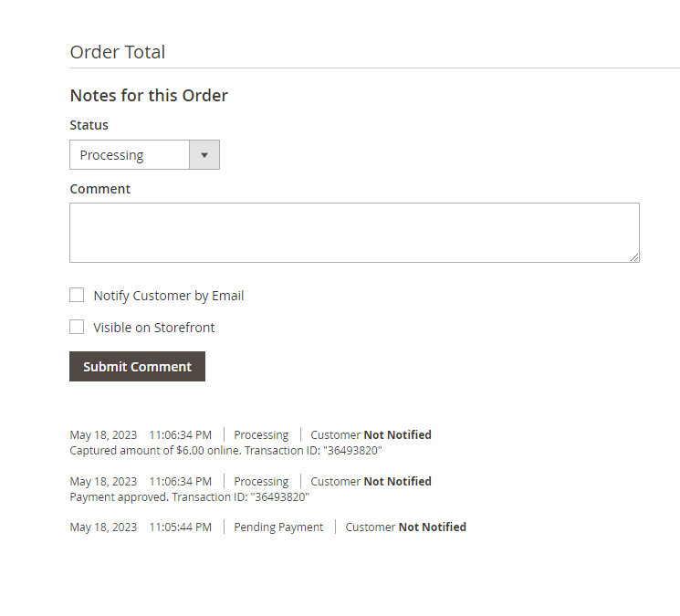Click Customer Not Notified on Pending Payment row
This screenshot has height=616, width=680.
[x=405, y=527]
